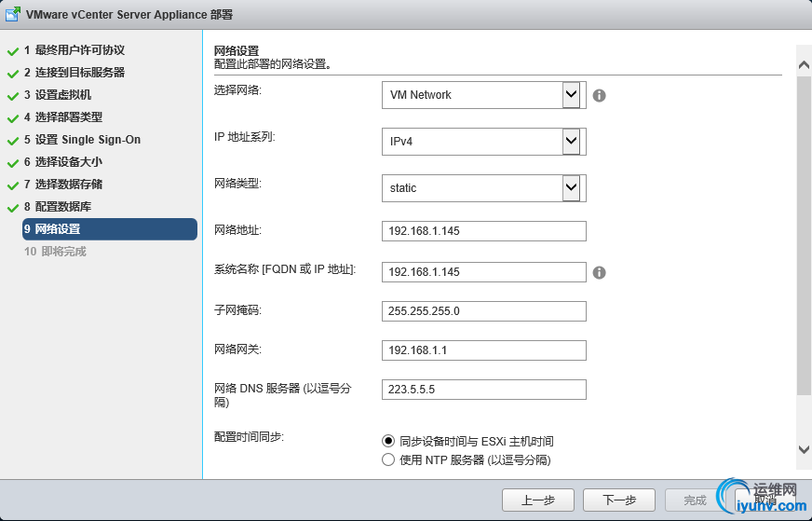Image resolution: width=812 pixels, height=521 pixels.
Task: Click the 下一步 button
Action: 619,500
